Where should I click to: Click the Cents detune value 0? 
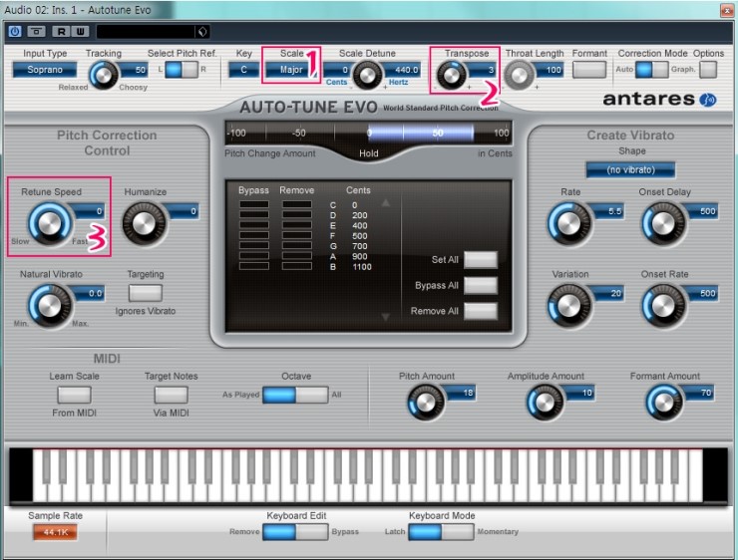click(337, 70)
